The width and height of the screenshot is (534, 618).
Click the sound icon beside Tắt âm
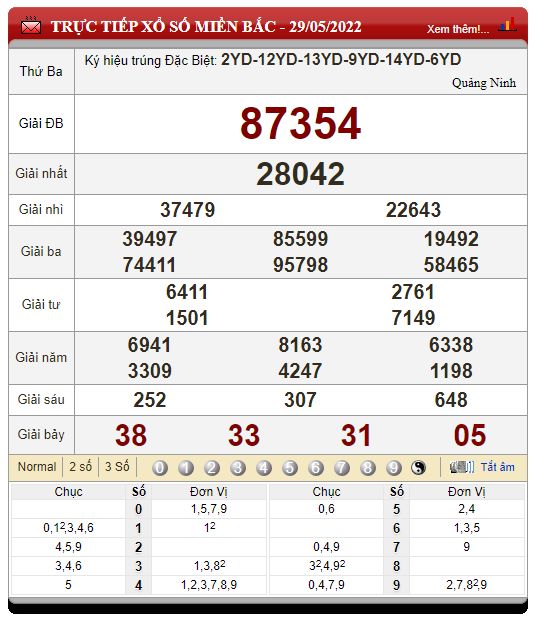point(462,467)
